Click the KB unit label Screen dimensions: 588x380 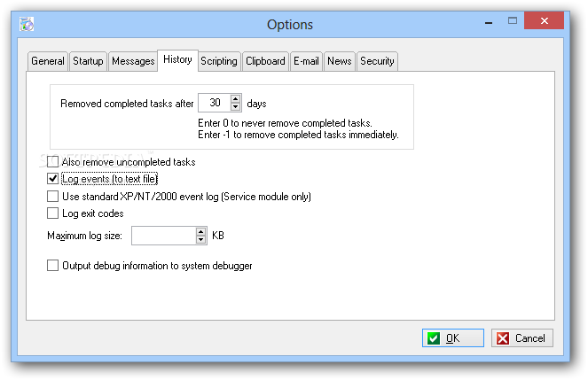[218, 236]
